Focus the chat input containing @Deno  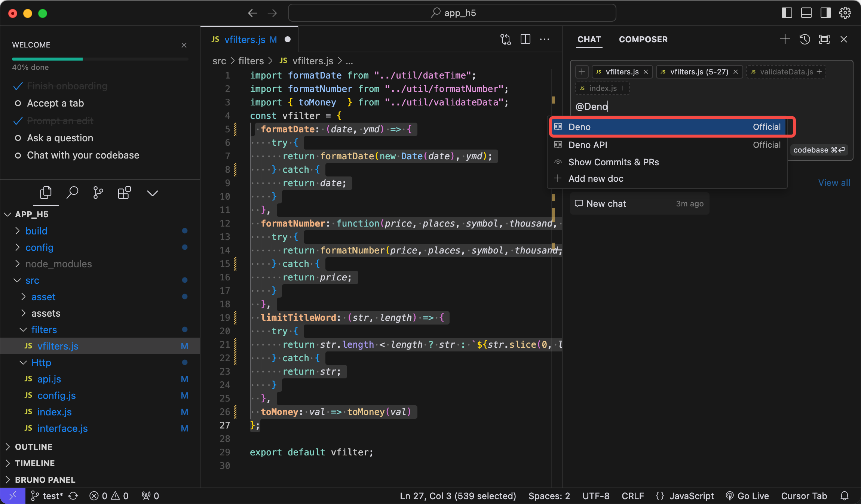coord(711,107)
